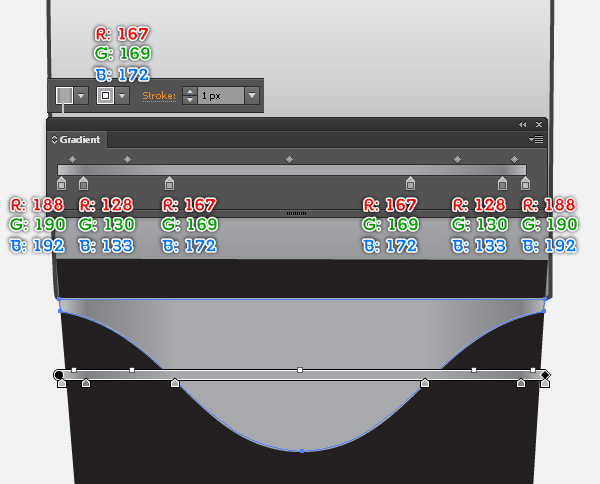This screenshot has height=484, width=600.
Task: Select the first gradient stop R188 on panel
Action: tap(61, 183)
